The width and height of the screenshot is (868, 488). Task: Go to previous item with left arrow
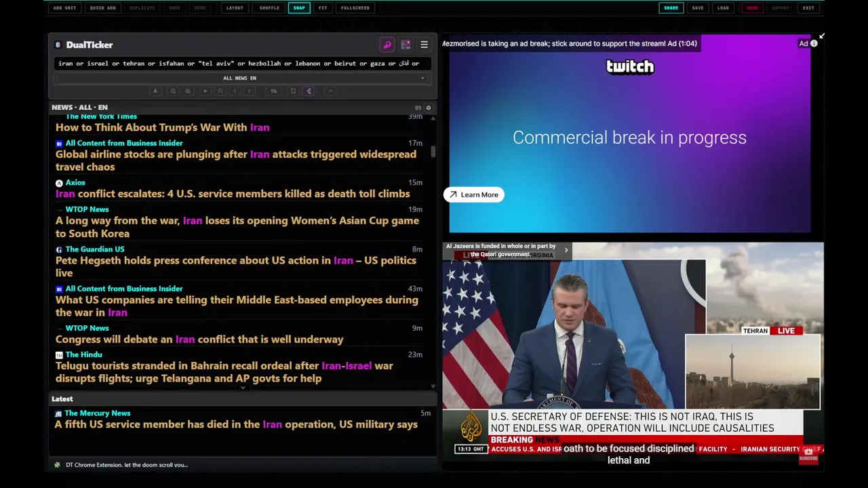[235, 91]
